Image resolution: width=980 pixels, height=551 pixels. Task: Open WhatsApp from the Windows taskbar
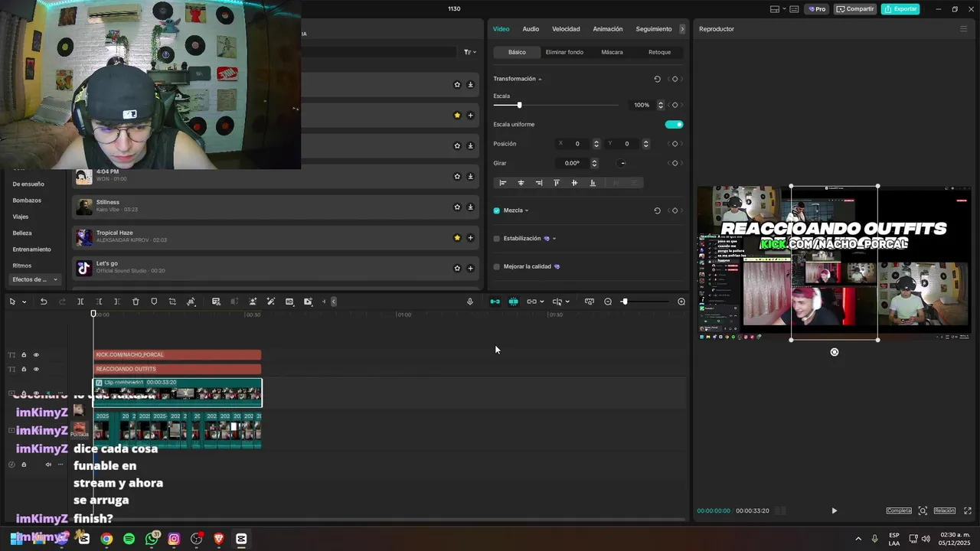[x=152, y=539]
